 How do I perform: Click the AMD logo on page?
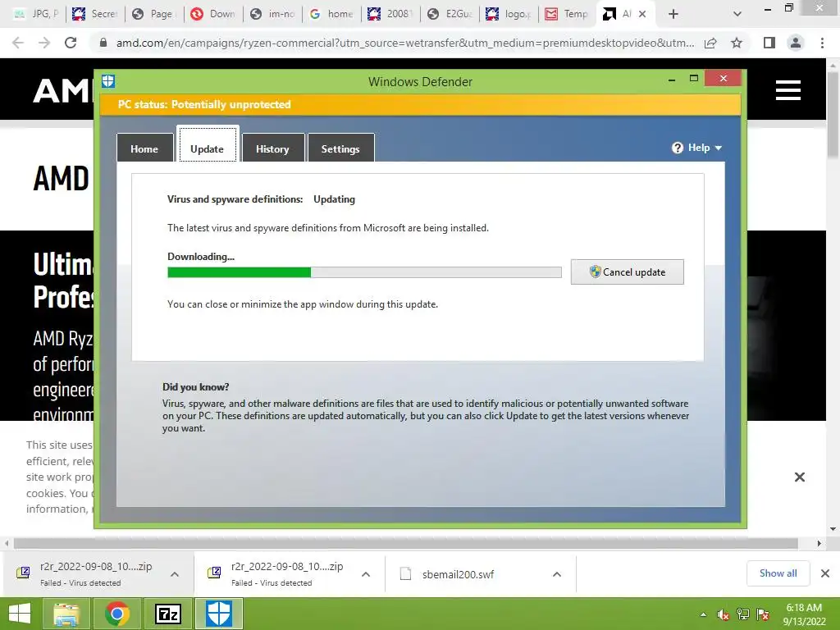pyautogui.click(x=62, y=90)
